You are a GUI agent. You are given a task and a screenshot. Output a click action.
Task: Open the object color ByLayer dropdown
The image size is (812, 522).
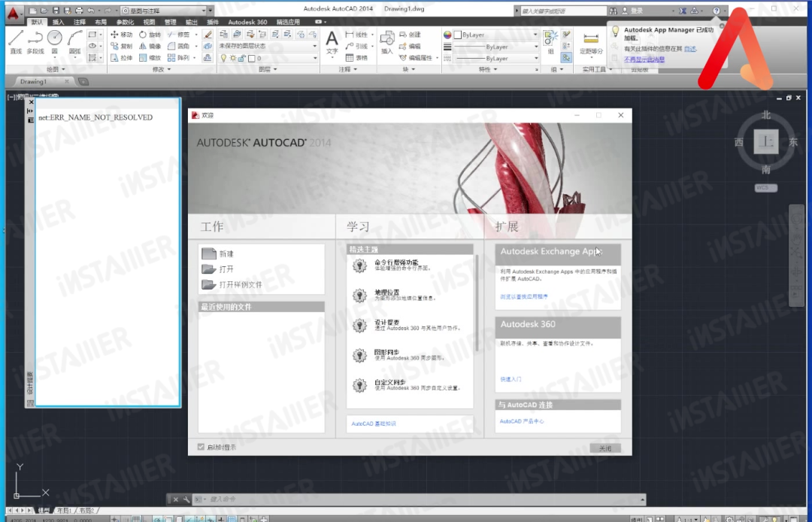[496, 35]
